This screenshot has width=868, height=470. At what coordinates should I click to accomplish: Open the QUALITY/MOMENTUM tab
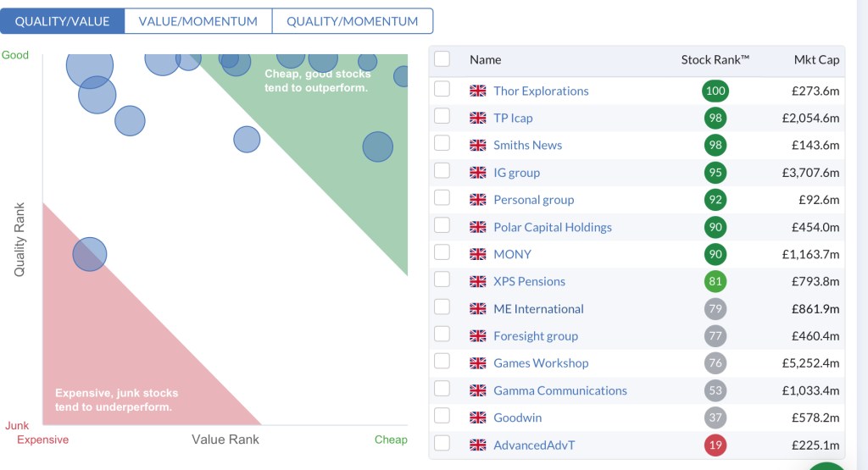click(x=352, y=21)
